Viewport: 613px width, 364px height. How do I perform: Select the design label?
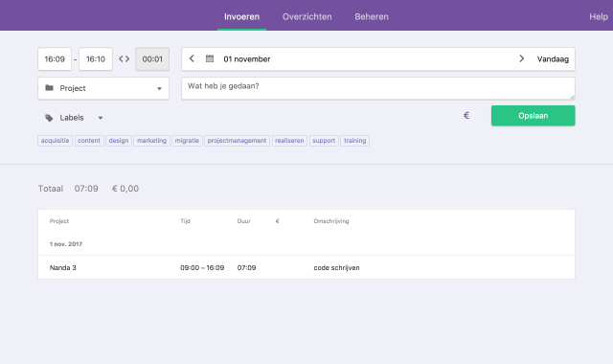(x=119, y=141)
